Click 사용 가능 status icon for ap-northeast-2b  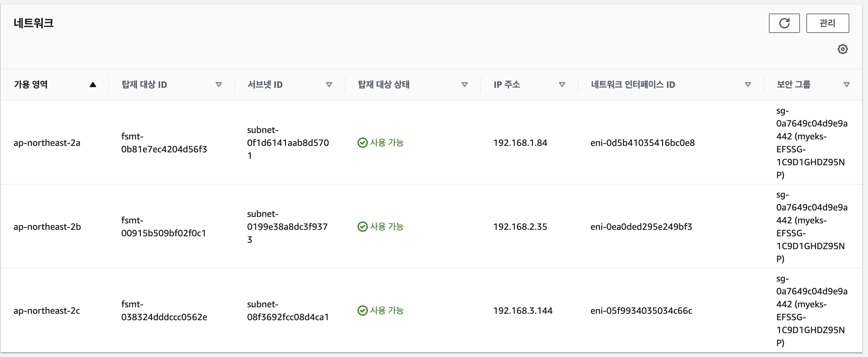tap(362, 227)
